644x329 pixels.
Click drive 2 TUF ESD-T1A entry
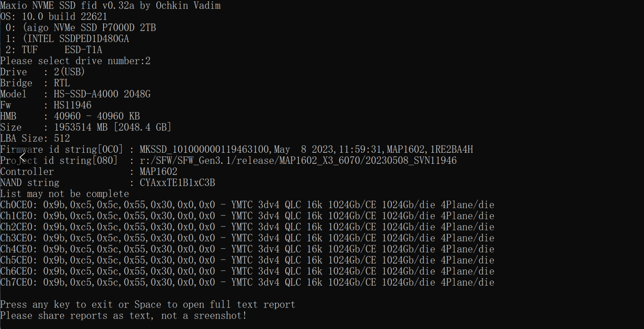(x=54, y=50)
